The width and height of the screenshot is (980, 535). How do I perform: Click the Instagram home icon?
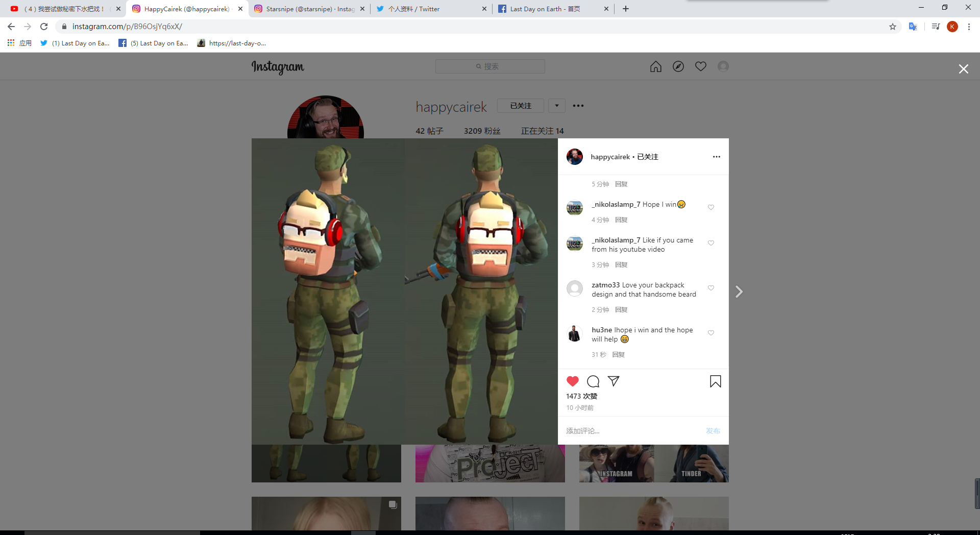coord(655,66)
